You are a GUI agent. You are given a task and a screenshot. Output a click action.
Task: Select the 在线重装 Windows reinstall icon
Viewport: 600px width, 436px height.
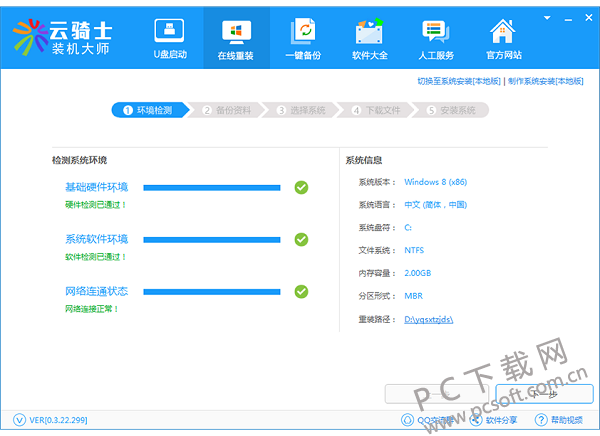[x=236, y=32]
